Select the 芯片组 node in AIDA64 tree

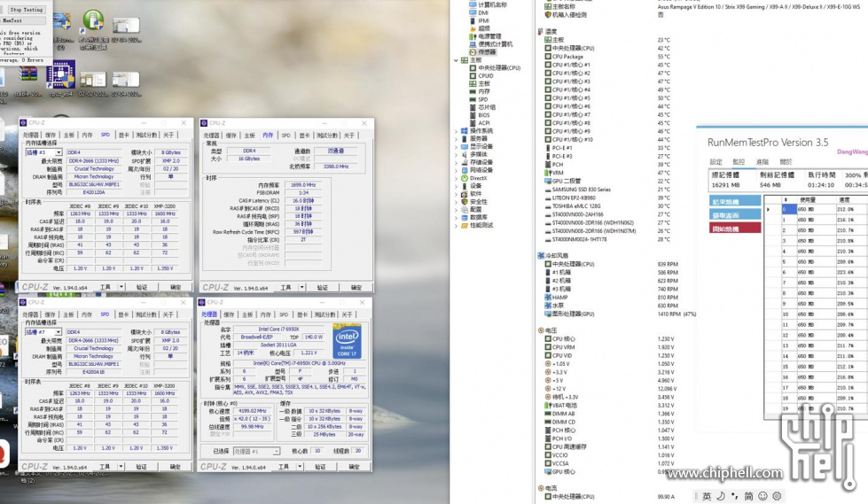pyautogui.click(x=482, y=107)
